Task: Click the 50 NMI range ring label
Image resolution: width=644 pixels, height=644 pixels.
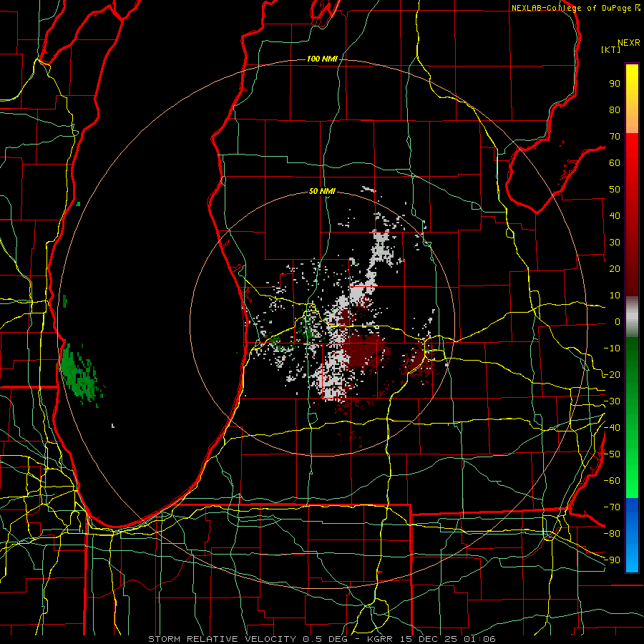Action: pyautogui.click(x=321, y=191)
